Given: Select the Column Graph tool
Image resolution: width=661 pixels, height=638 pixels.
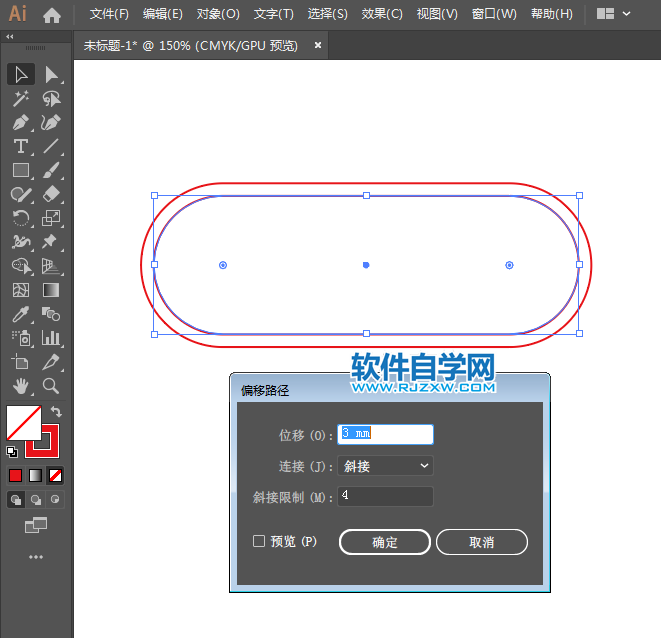Looking at the screenshot, I should (x=51, y=338).
